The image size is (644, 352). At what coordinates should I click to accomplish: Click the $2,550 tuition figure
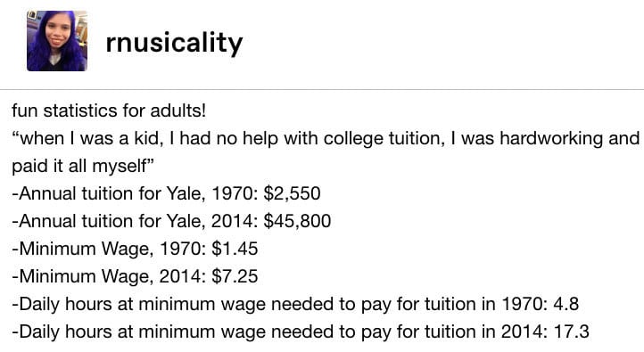coord(292,193)
